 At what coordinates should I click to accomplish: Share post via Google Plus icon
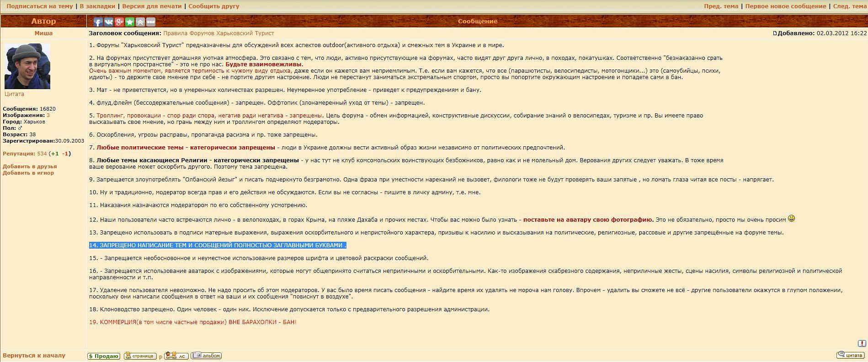(x=119, y=22)
